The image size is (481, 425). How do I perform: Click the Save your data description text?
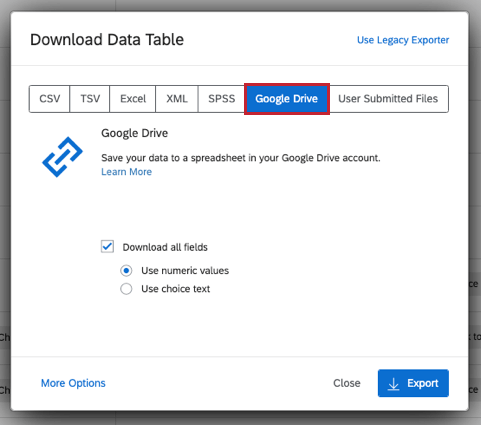tap(241, 158)
